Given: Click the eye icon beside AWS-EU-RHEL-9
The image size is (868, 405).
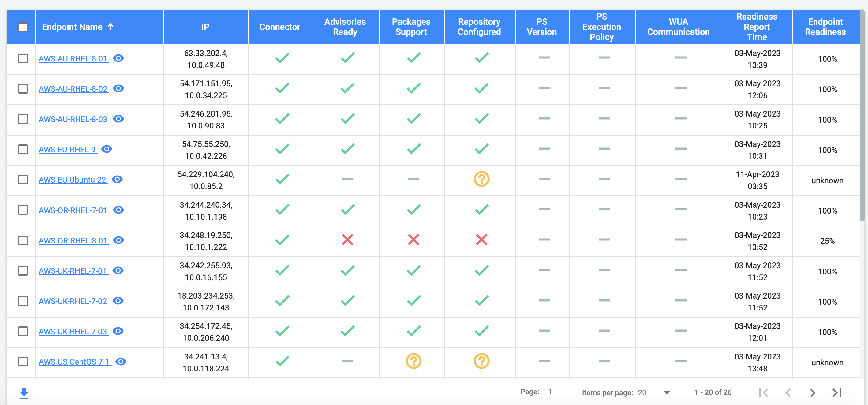Looking at the screenshot, I should (107, 149).
